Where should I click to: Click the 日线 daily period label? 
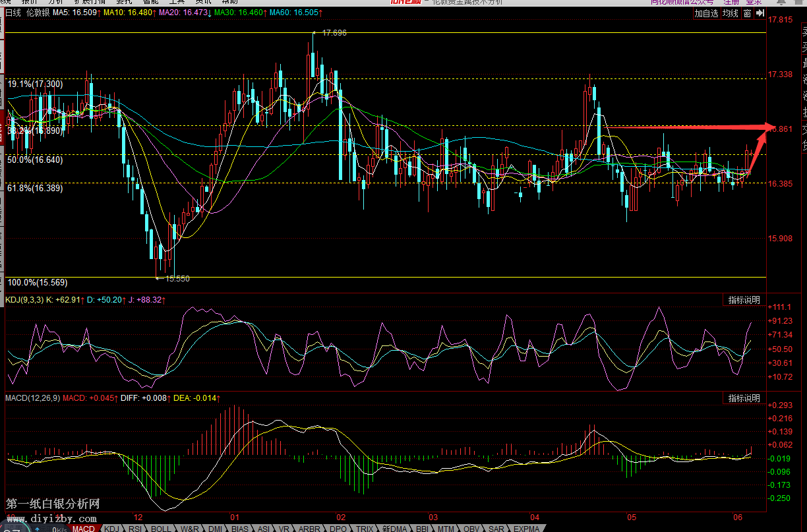pyautogui.click(x=13, y=13)
